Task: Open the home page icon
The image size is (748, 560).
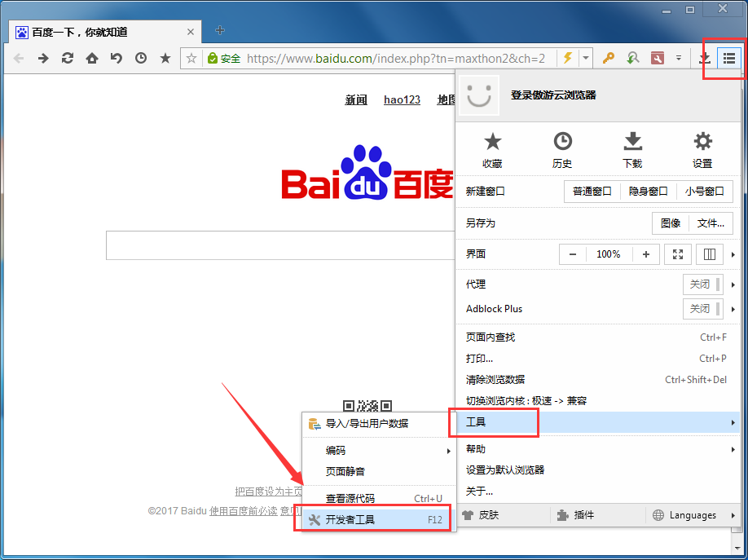Action: point(91,58)
